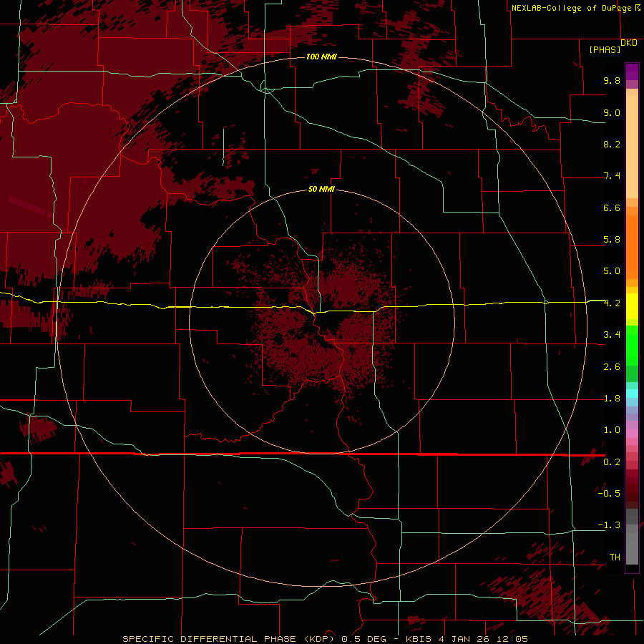This screenshot has width=644, height=644.
Task: Click the 3.4 value on the color scale
Action: click(x=612, y=335)
